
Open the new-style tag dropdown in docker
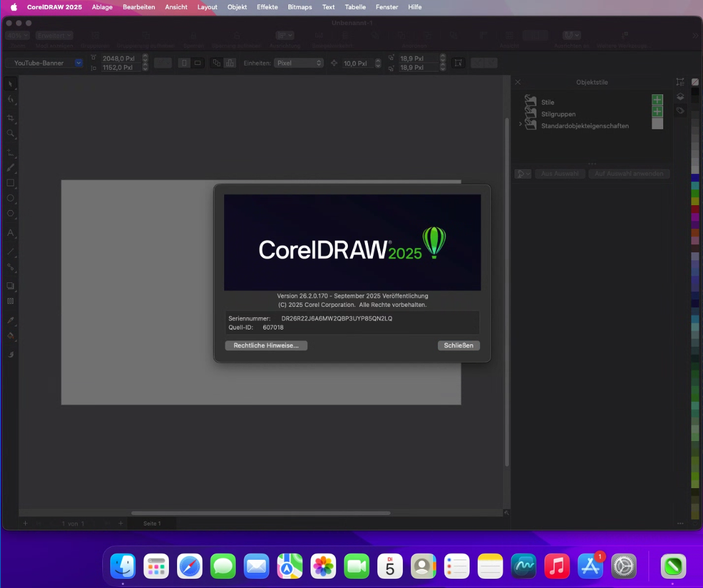(523, 173)
